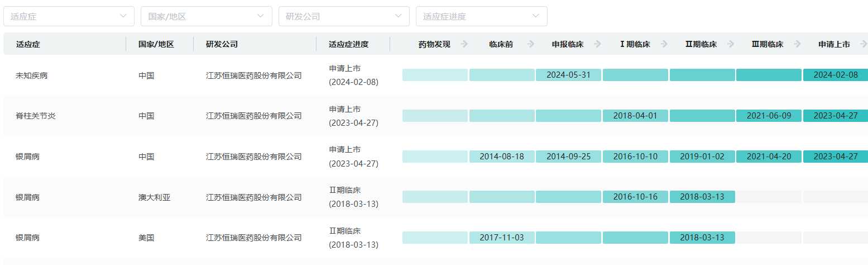Click the arrow icon after Ⅱ期临床
Image resolution: width=868 pixels, height=265 pixels.
(x=731, y=44)
